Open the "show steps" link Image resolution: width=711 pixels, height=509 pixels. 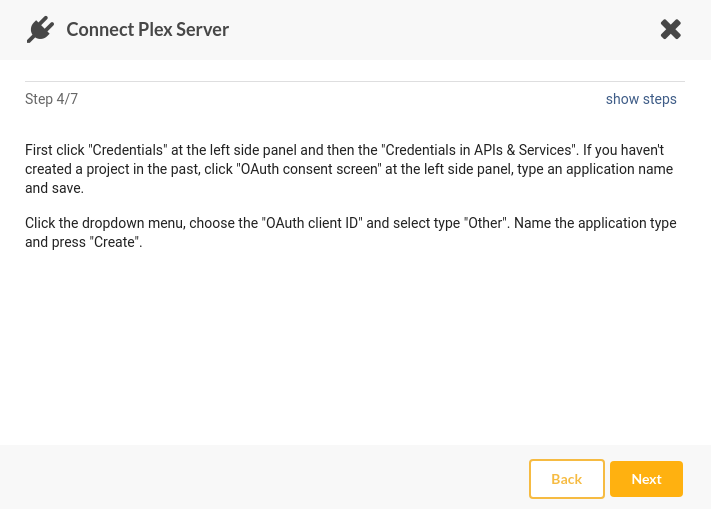point(641,99)
